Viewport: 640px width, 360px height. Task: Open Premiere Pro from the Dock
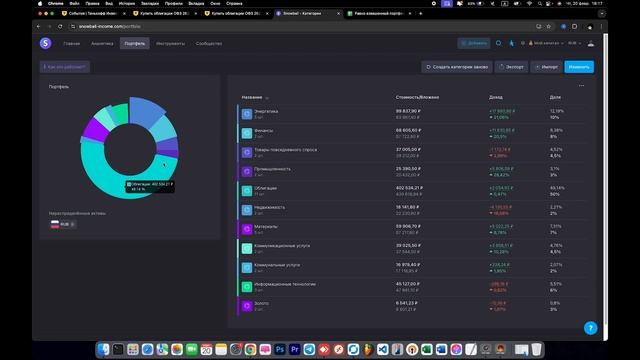294,349
